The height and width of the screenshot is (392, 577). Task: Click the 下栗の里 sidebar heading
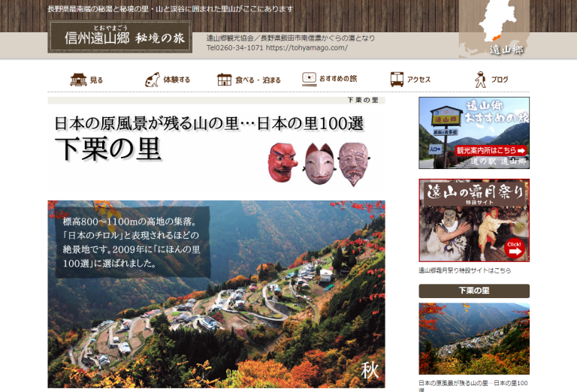click(473, 291)
